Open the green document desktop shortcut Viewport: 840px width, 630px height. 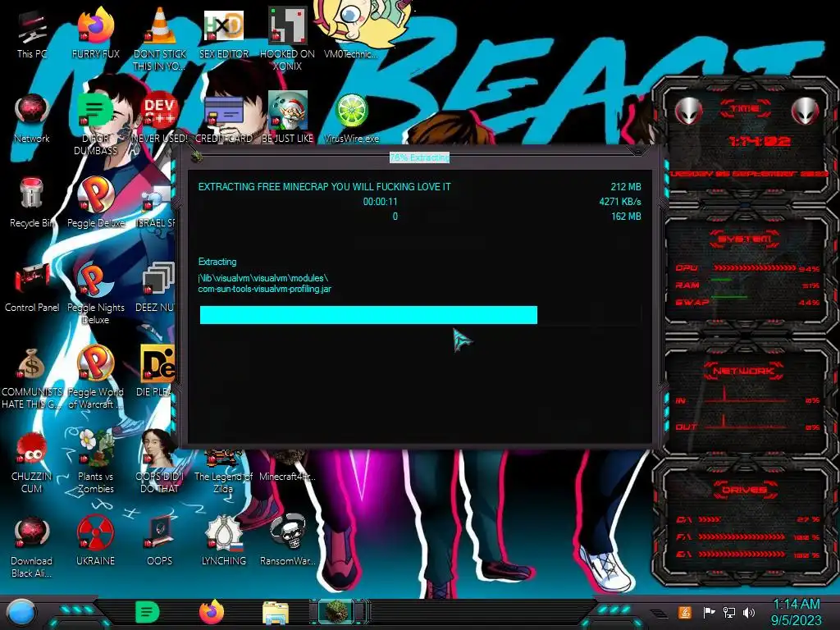(95, 123)
